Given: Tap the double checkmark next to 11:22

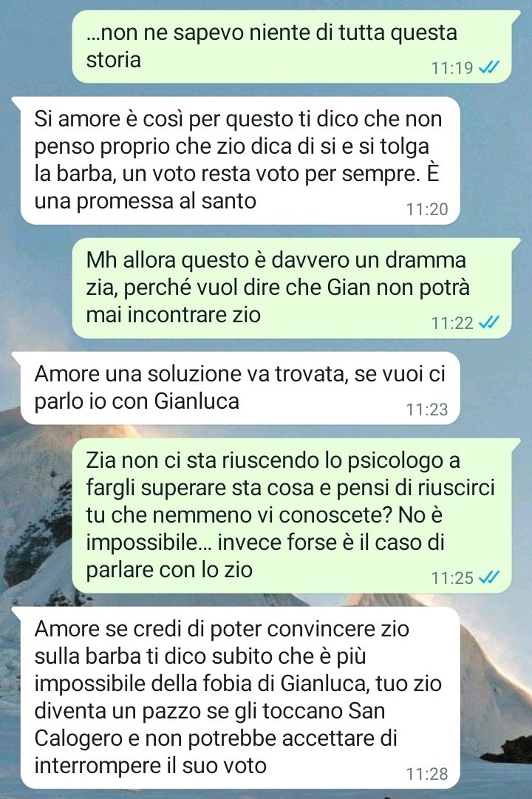Looking at the screenshot, I should tap(488, 322).
